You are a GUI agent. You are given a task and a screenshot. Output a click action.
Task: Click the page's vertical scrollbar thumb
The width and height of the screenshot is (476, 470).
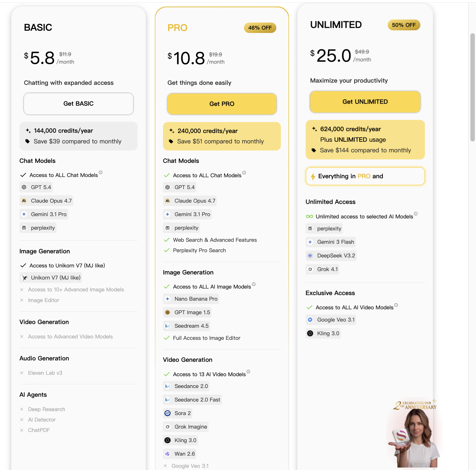click(473, 87)
